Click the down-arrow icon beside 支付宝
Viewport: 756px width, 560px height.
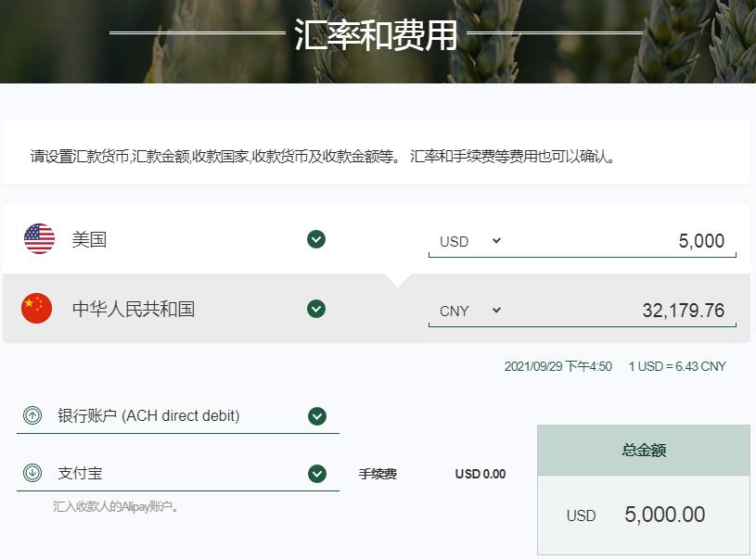click(32, 474)
